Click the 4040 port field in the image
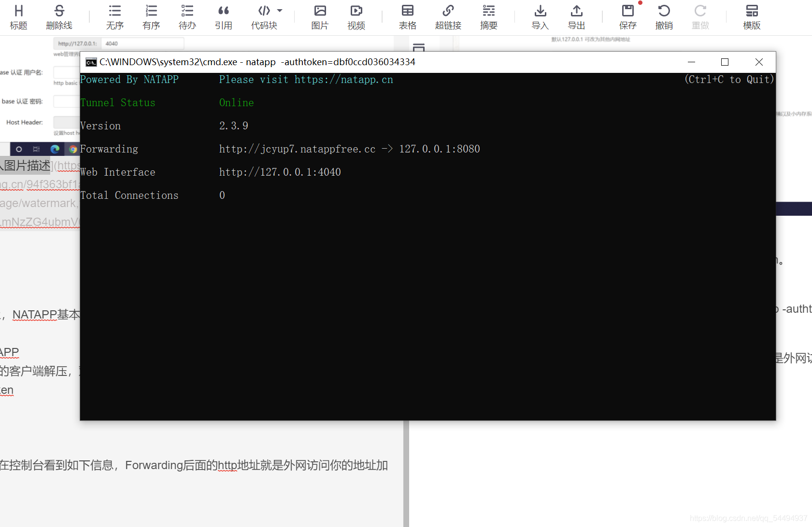Viewport: 812px width, 527px height. coord(142,43)
